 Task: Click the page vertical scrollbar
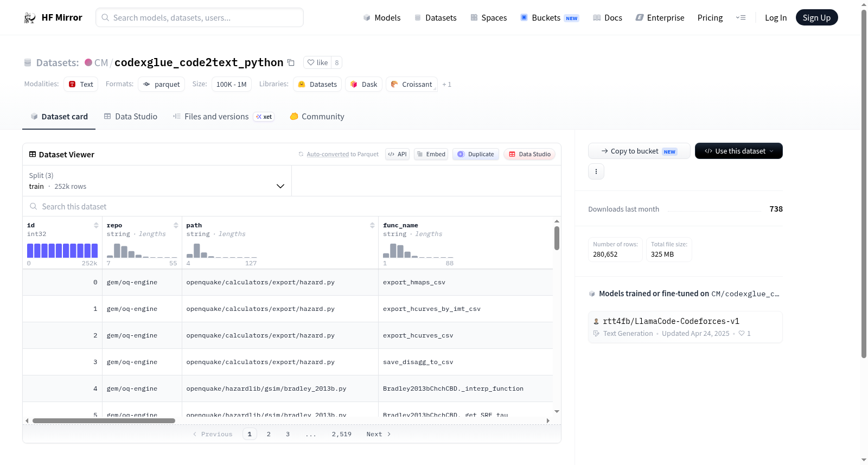coord(864,183)
